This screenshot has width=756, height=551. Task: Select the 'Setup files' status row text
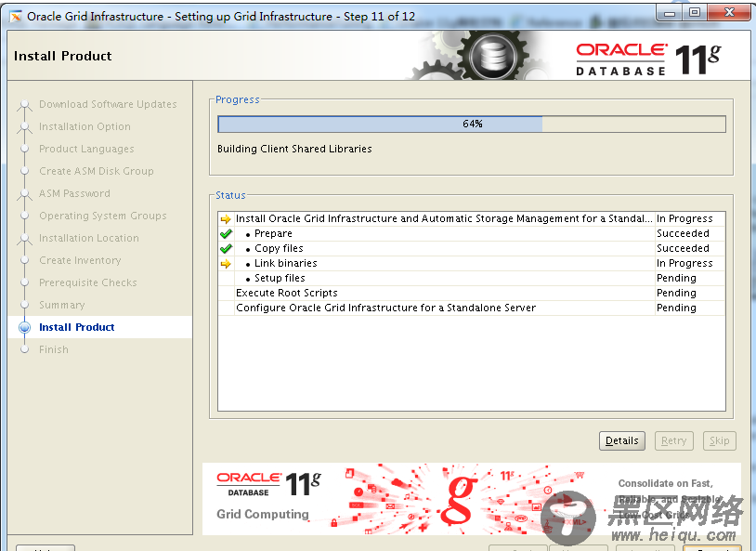point(280,279)
